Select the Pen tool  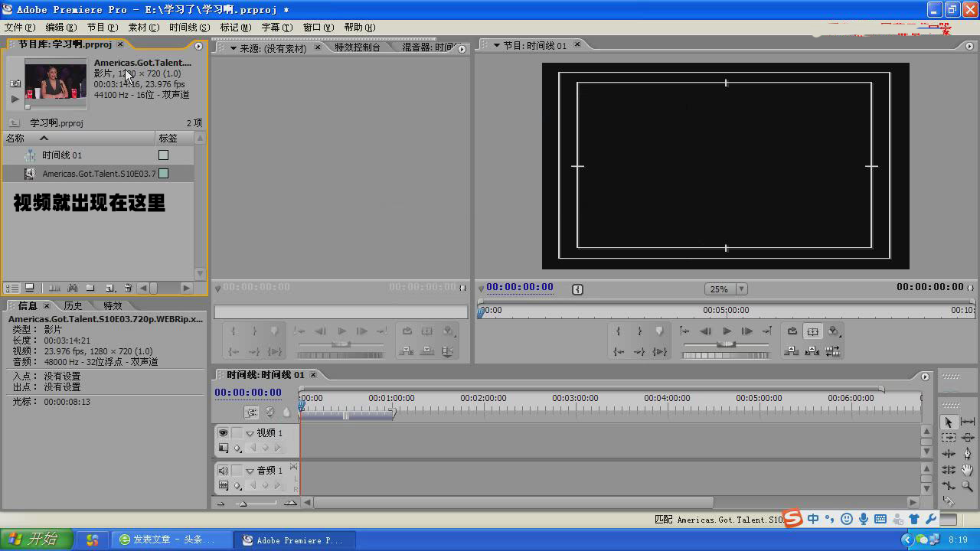(968, 454)
